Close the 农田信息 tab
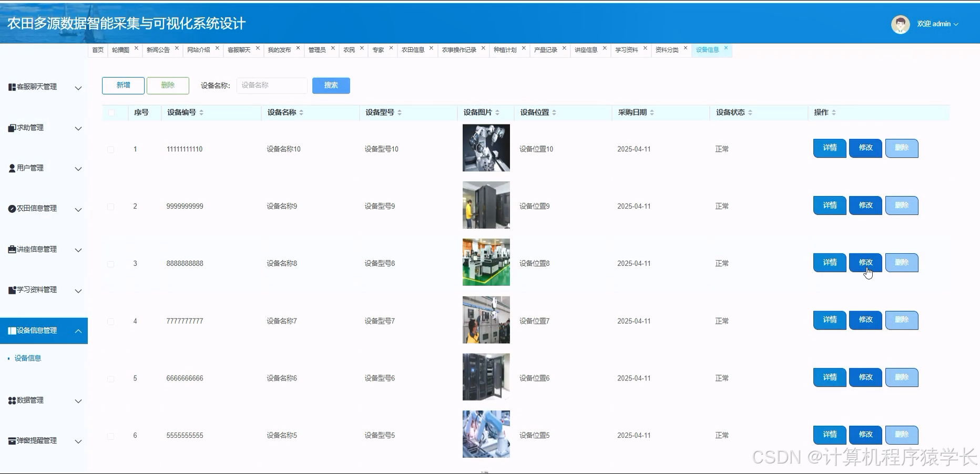 click(x=431, y=48)
